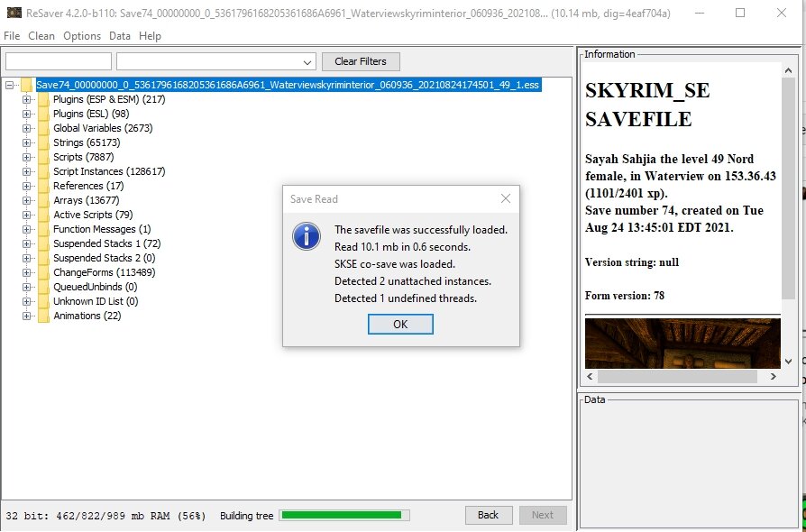Click the 'Form version: 78' text
Image resolution: width=806 pixels, height=532 pixels.
(625, 296)
